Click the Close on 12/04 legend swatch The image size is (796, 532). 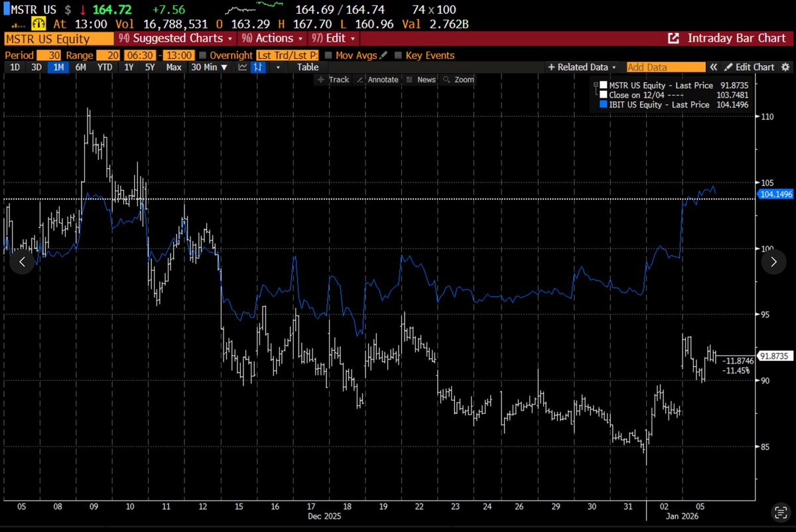click(603, 95)
